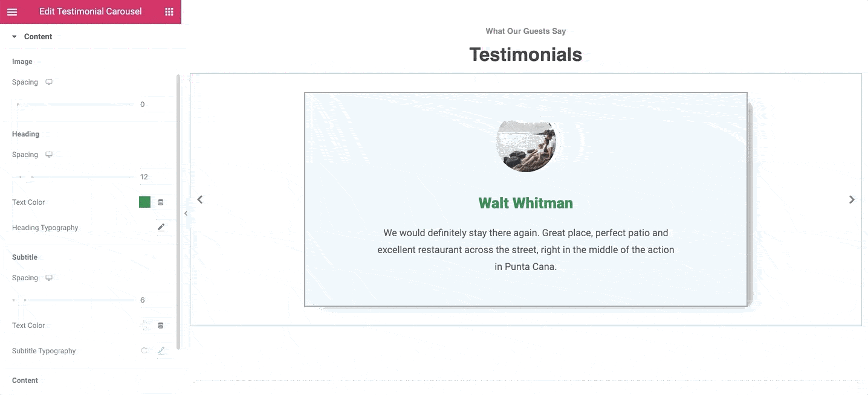Click the Heading Spacing responsive device icon

pyautogui.click(x=49, y=155)
